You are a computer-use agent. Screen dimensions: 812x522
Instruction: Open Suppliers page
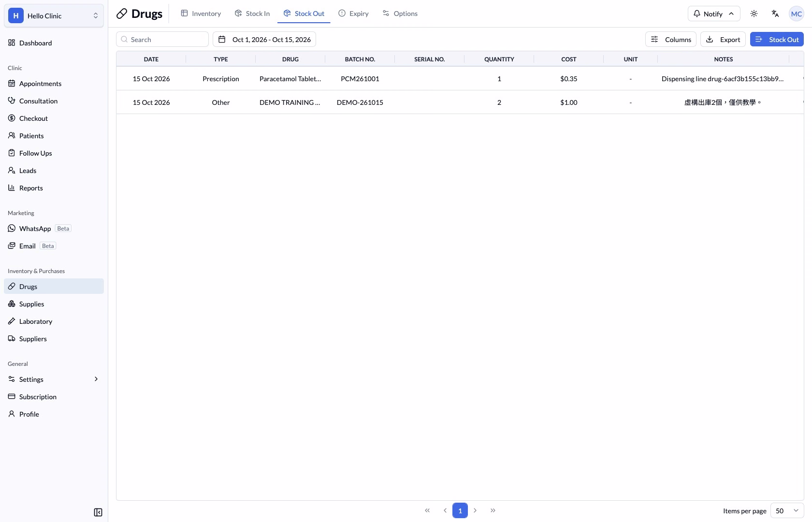click(54, 339)
